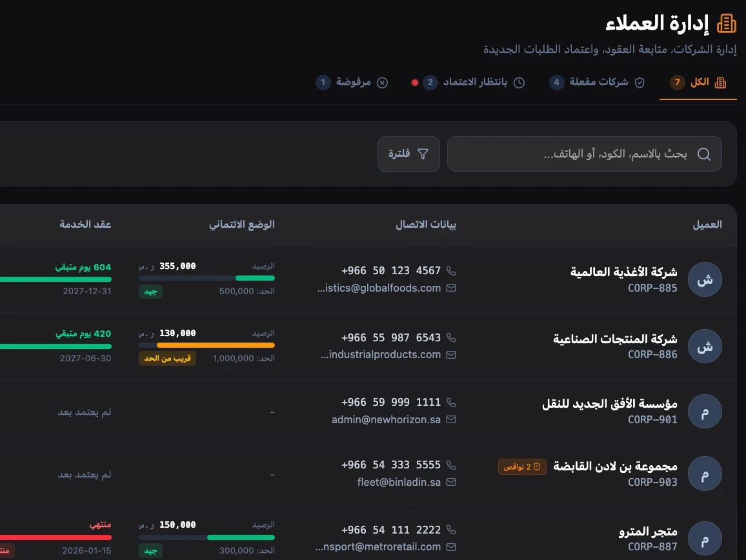Click لم يعتمد بعد in CORP-901 row
The height and width of the screenshot is (560, 746).
(x=84, y=412)
